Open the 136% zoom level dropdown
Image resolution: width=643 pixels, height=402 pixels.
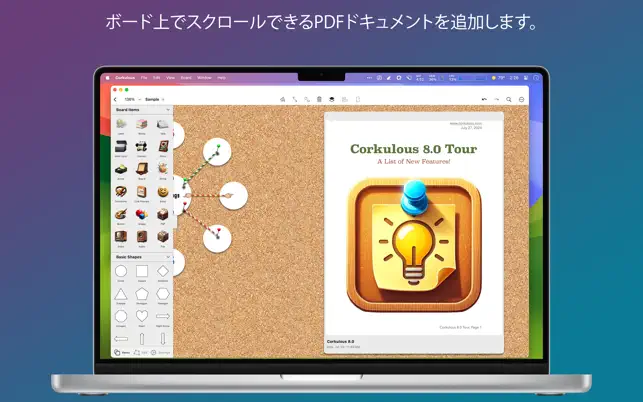(132, 99)
